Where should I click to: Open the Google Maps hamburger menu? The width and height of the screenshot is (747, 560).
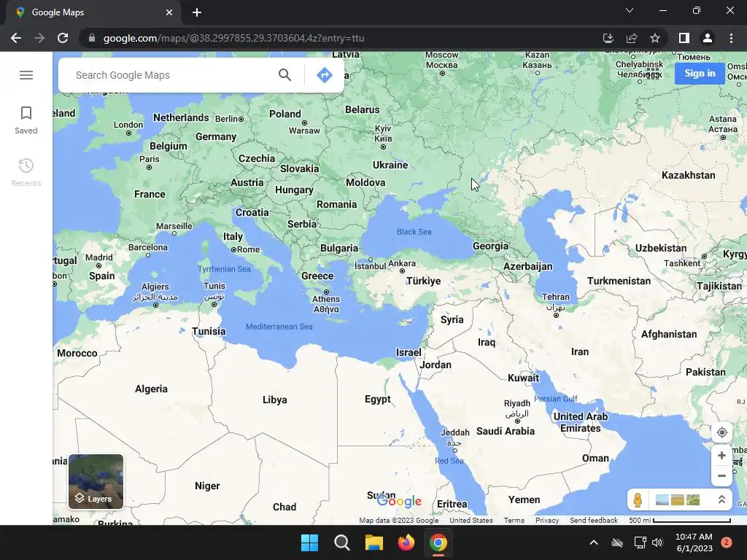tap(26, 75)
